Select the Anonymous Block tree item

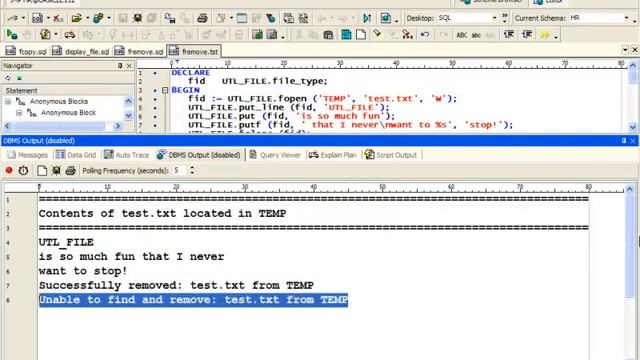click(x=68, y=113)
